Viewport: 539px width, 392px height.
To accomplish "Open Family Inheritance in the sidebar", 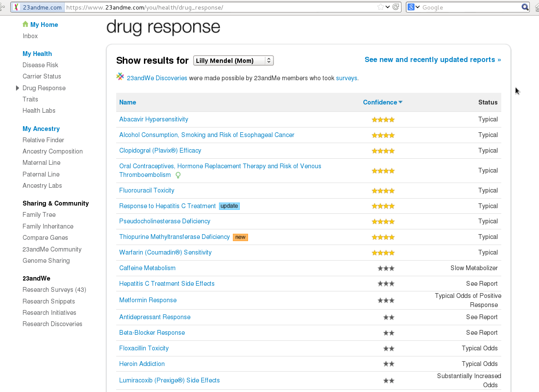I will pyautogui.click(x=48, y=226).
